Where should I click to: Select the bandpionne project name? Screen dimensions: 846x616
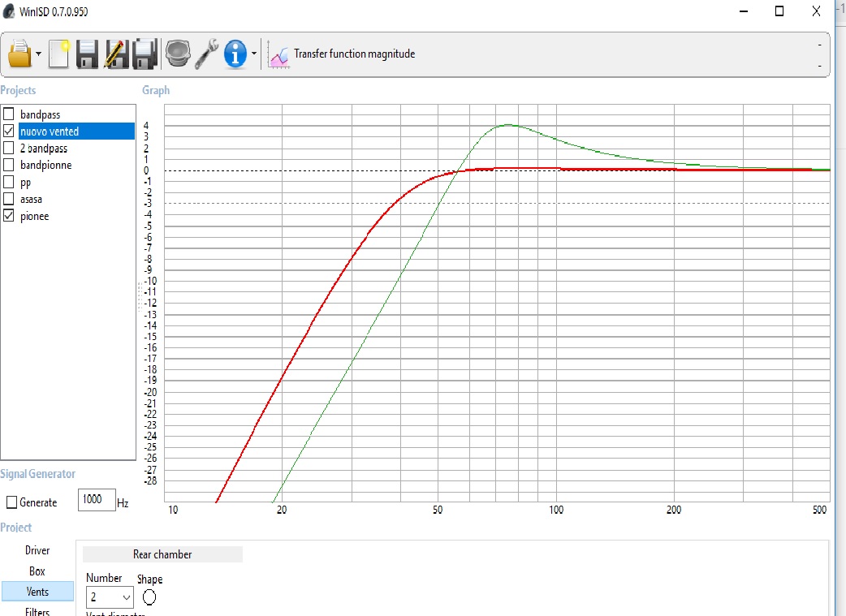click(x=45, y=165)
